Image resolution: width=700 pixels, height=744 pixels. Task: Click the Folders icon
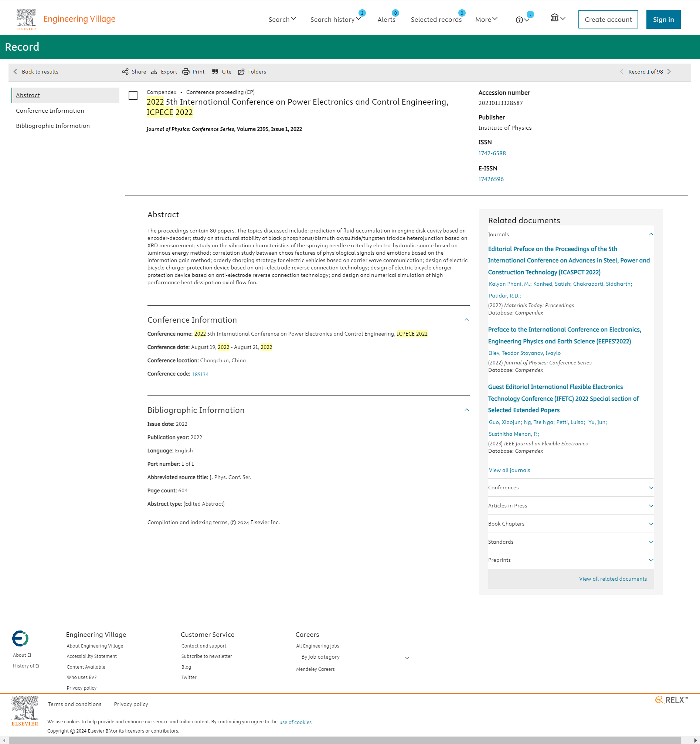coord(241,72)
